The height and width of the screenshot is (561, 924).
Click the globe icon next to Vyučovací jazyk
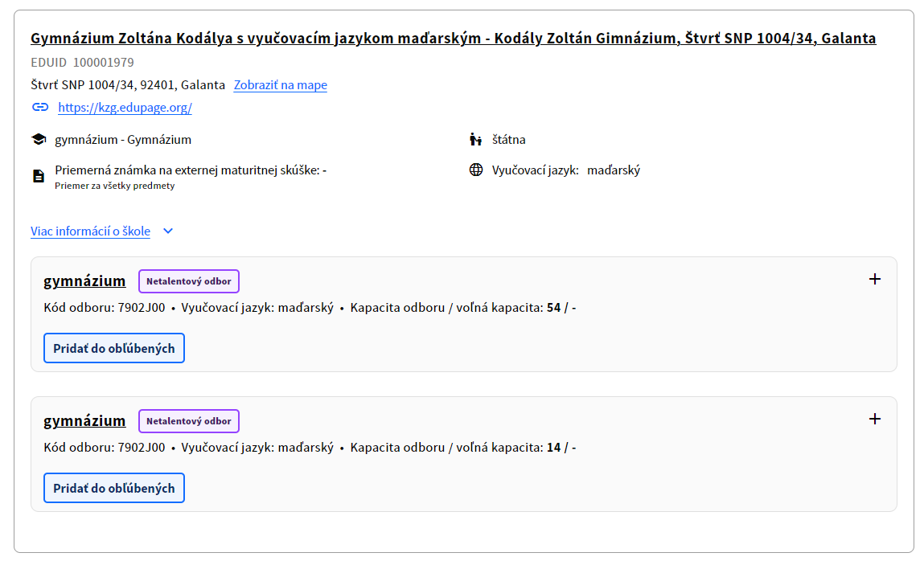click(x=474, y=169)
